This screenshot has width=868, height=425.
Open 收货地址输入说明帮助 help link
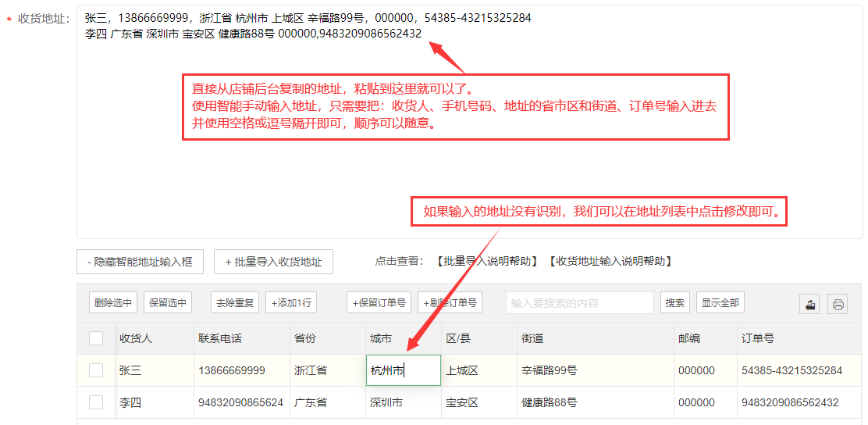coord(610,261)
